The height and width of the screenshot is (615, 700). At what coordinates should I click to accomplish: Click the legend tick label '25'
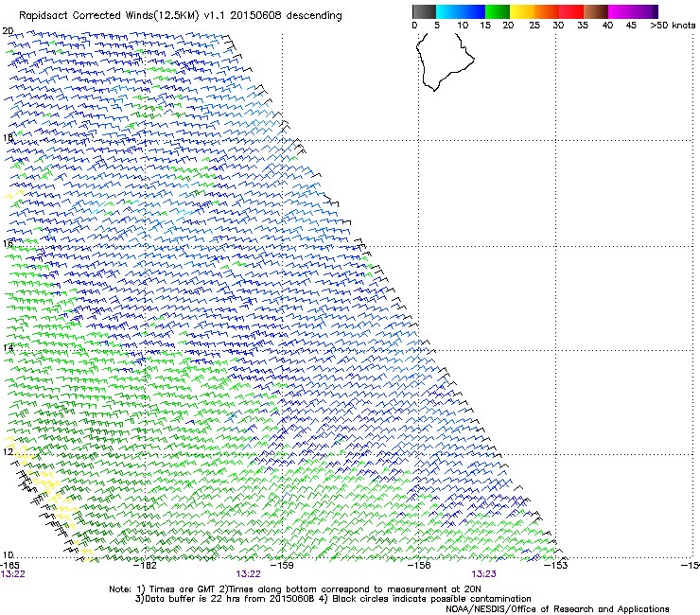click(x=534, y=25)
